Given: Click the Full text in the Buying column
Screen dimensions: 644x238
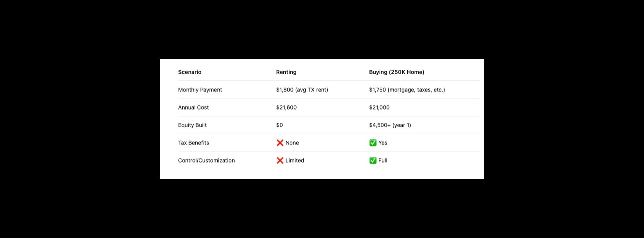Looking at the screenshot, I should (x=383, y=161).
